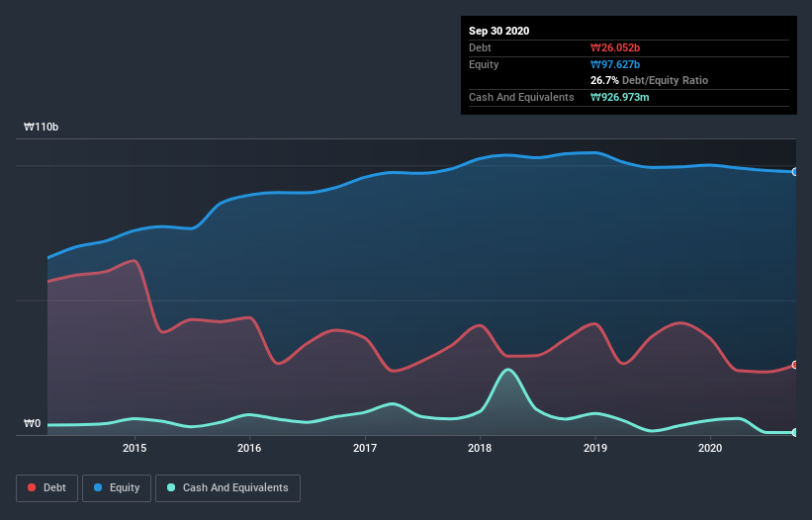812x520 pixels.
Task: Click the blue Equity endpoint marker
Action: [795, 172]
